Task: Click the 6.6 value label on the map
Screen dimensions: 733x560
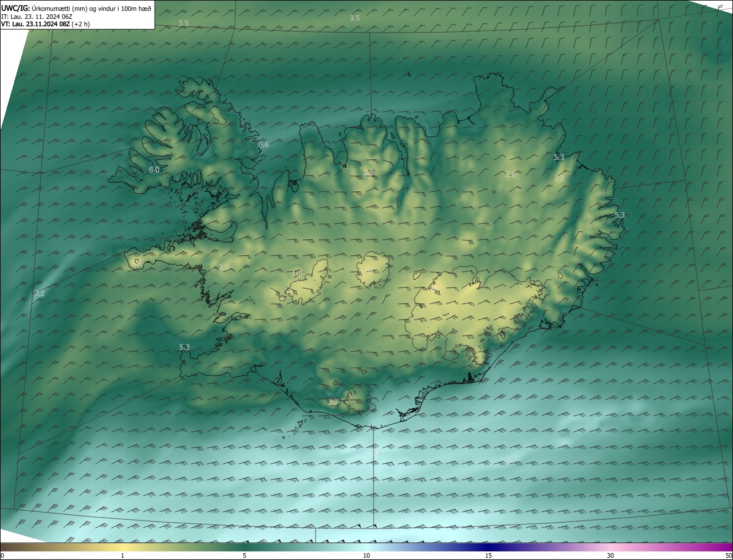Action: [x=263, y=145]
